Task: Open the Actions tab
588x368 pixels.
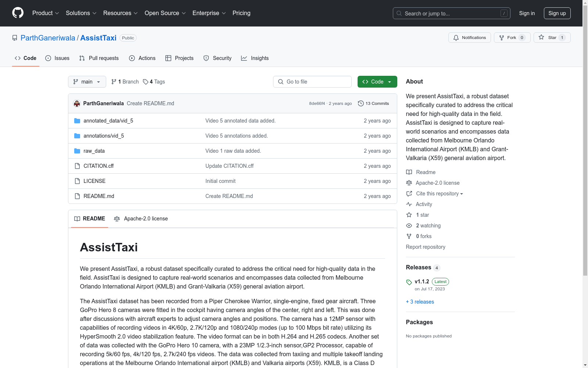Action: 142,58
